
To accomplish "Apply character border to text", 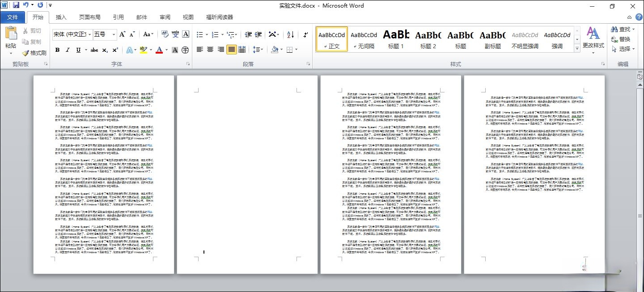I will pyautogui.click(x=186, y=34).
